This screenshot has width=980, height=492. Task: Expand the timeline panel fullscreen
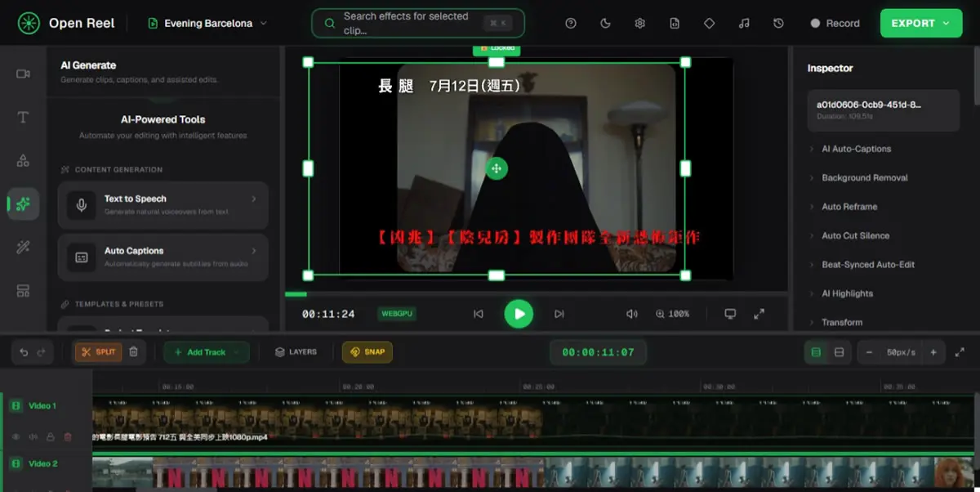pos(960,352)
